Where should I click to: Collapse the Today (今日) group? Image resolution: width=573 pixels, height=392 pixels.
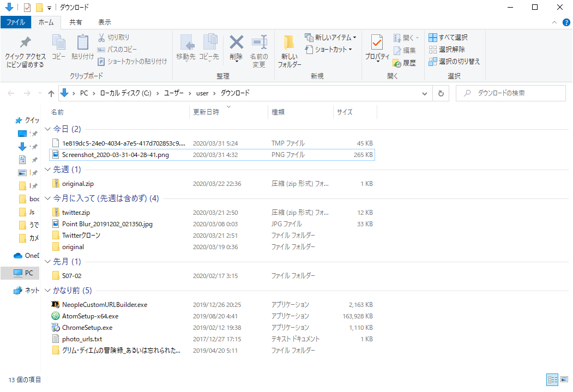pyautogui.click(x=47, y=129)
